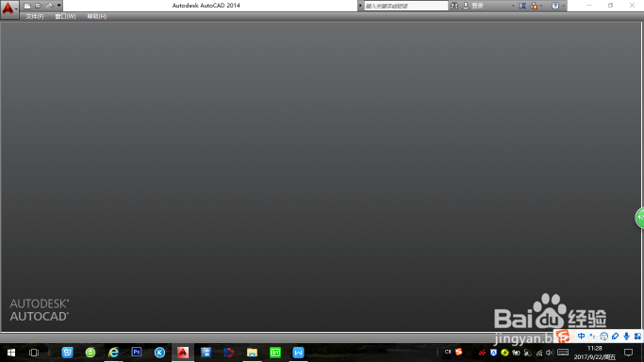
Task: Click the New drawing icon in quick access toolbar
Action: (27, 6)
